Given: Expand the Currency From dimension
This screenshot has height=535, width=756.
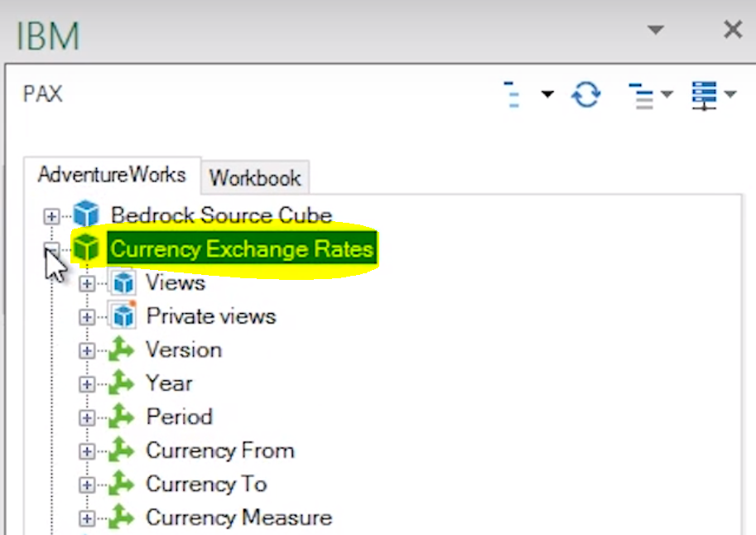Looking at the screenshot, I should 87,451.
